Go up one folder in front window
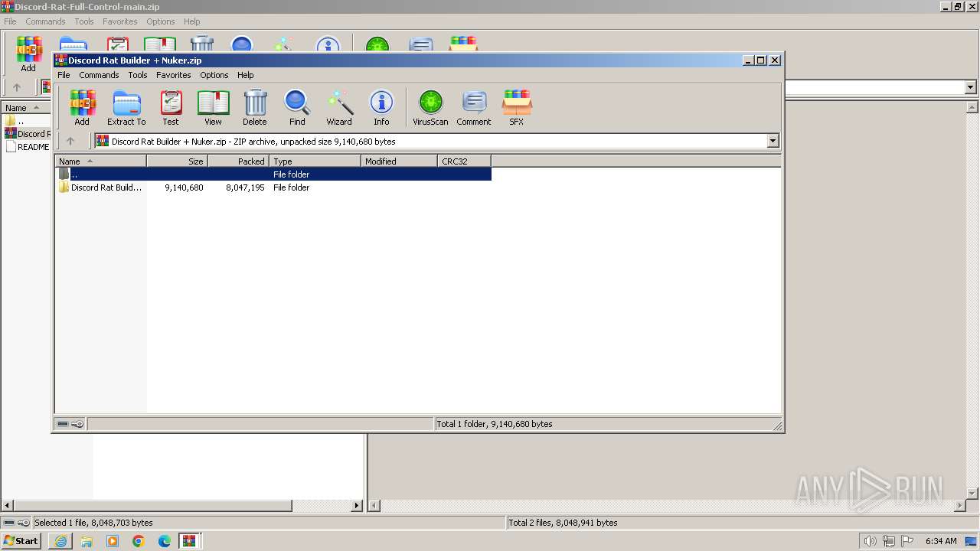Screen dimensions: 980x551 click(70, 141)
